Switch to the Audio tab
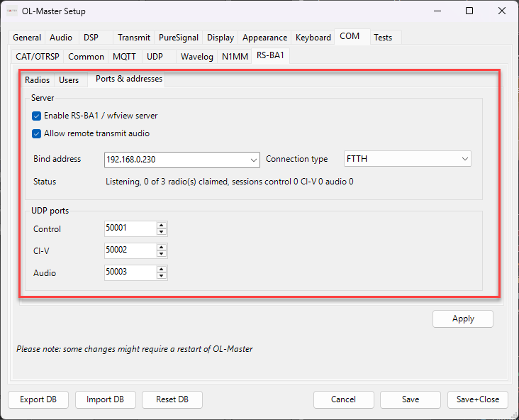519x420 pixels. click(61, 38)
